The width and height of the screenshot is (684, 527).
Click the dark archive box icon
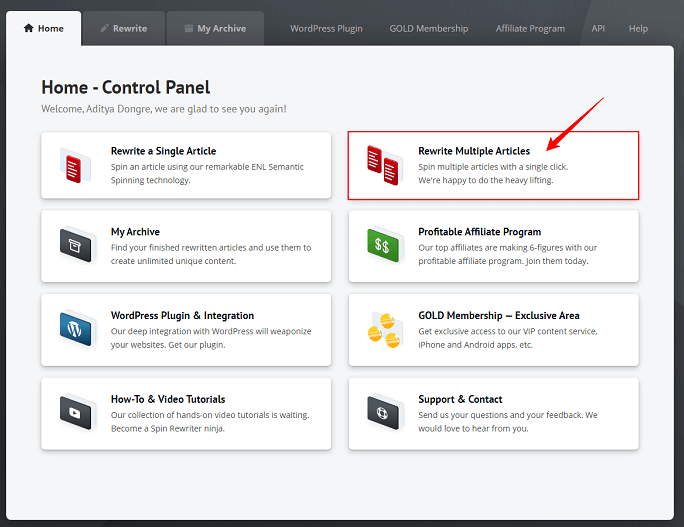76,246
